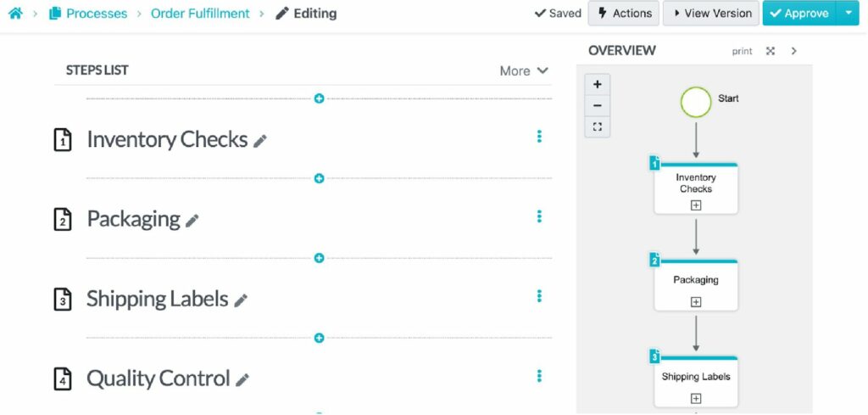868x415 pixels.
Task: Insert a step between Packaging and Shipping Labels
Action: [x=320, y=258]
